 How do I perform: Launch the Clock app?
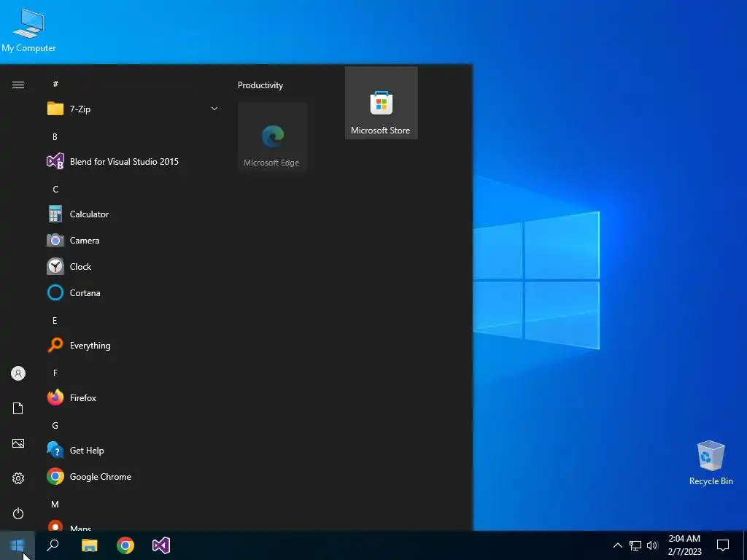tap(132, 267)
